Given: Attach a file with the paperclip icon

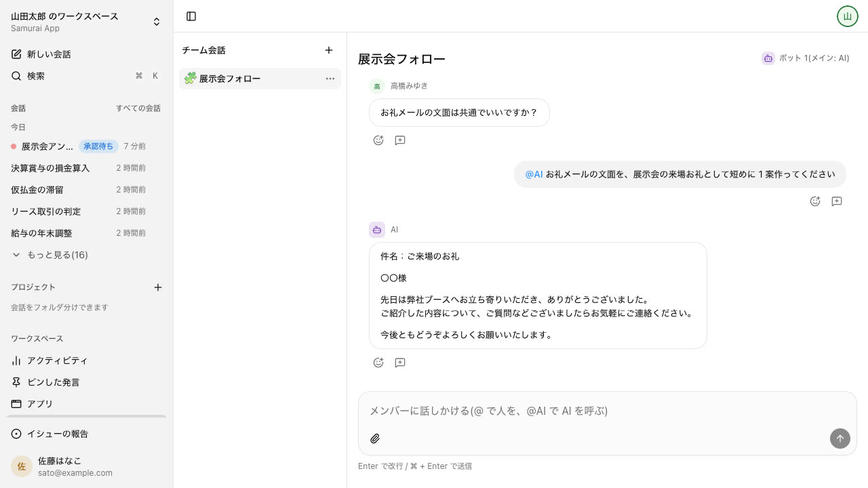Looking at the screenshot, I should pyautogui.click(x=375, y=439).
